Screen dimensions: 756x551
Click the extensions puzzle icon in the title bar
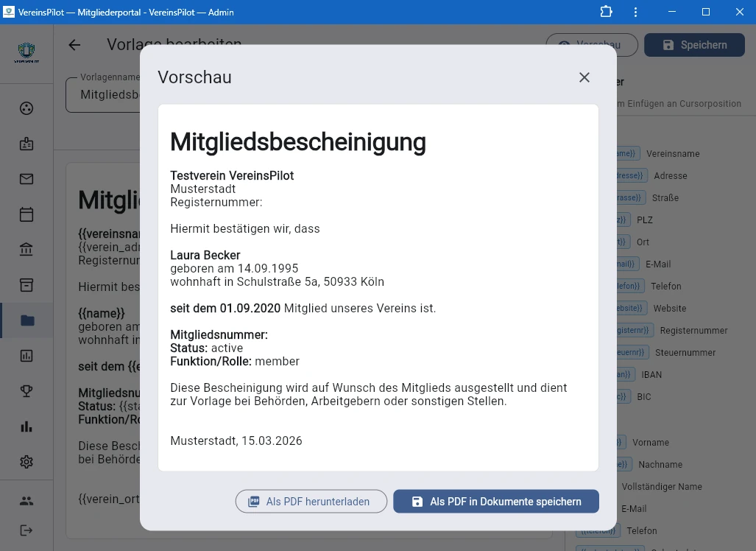(606, 12)
